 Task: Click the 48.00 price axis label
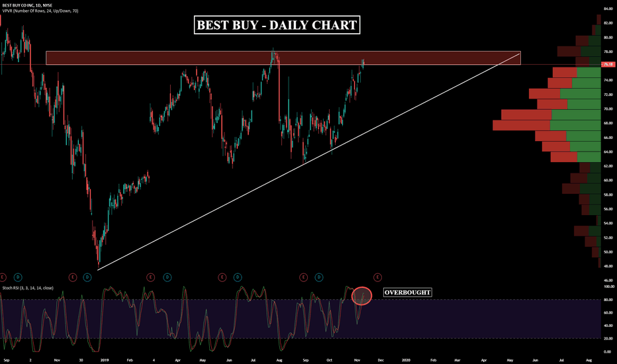tap(608, 267)
